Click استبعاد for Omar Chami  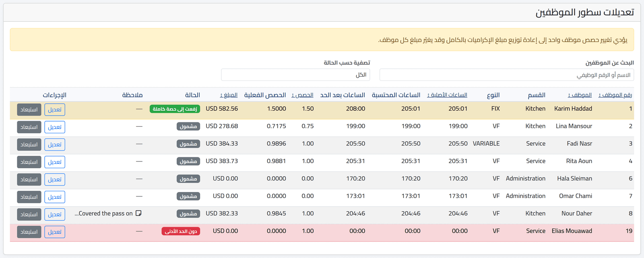29,197
